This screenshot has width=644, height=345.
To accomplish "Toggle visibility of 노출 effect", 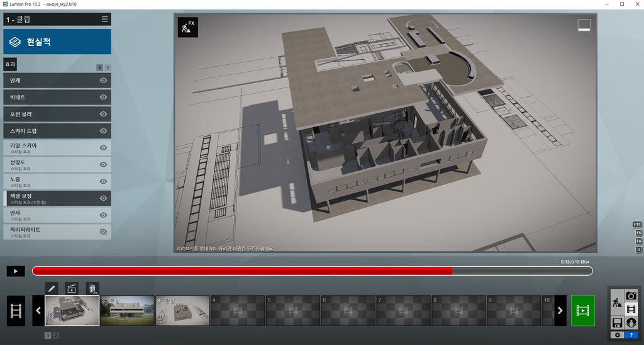I will click(x=104, y=181).
